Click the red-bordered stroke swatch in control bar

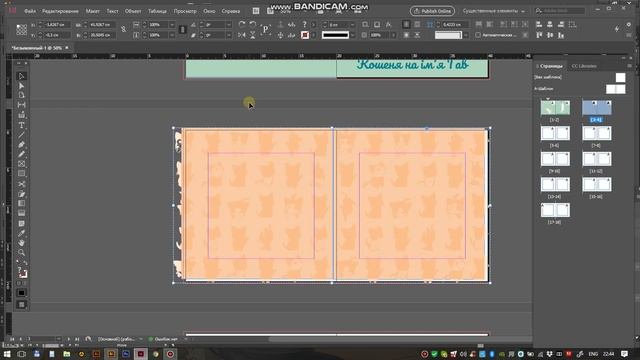coord(305,36)
